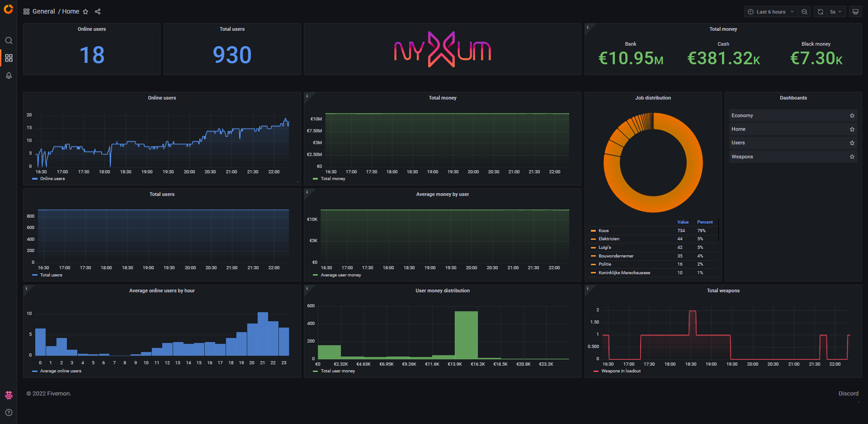Open the Users dashboard from the list

(x=738, y=143)
